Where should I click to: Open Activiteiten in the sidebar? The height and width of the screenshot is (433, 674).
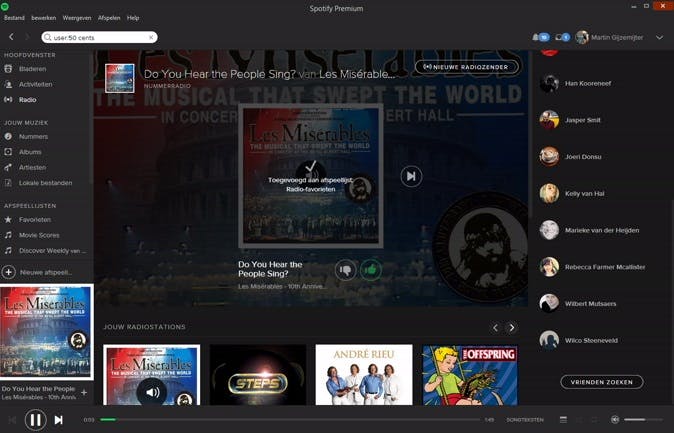coord(36,84)
